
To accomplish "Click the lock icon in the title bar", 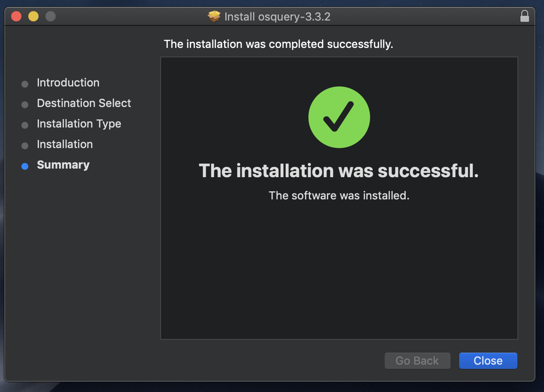I will pos(525,16).
